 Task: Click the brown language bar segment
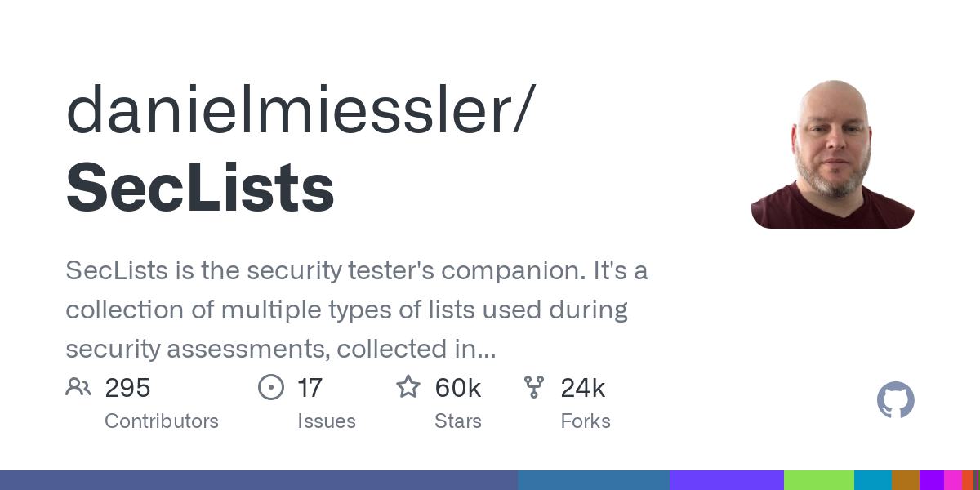pyautogui.click(x=906, y=480)
